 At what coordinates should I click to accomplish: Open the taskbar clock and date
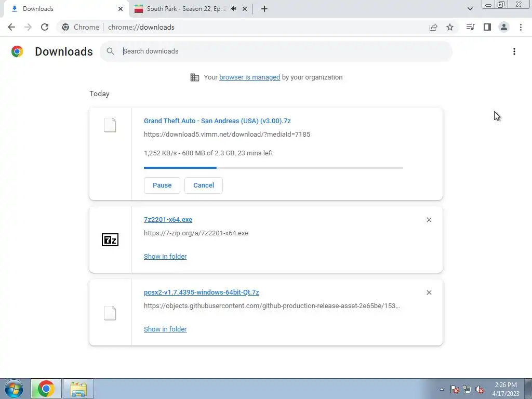click(x=506, y=389)
